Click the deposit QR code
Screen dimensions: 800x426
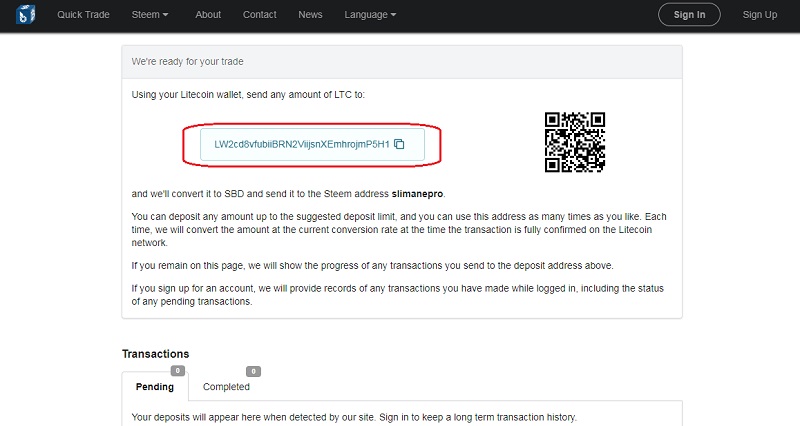click(x=575, y=142)
